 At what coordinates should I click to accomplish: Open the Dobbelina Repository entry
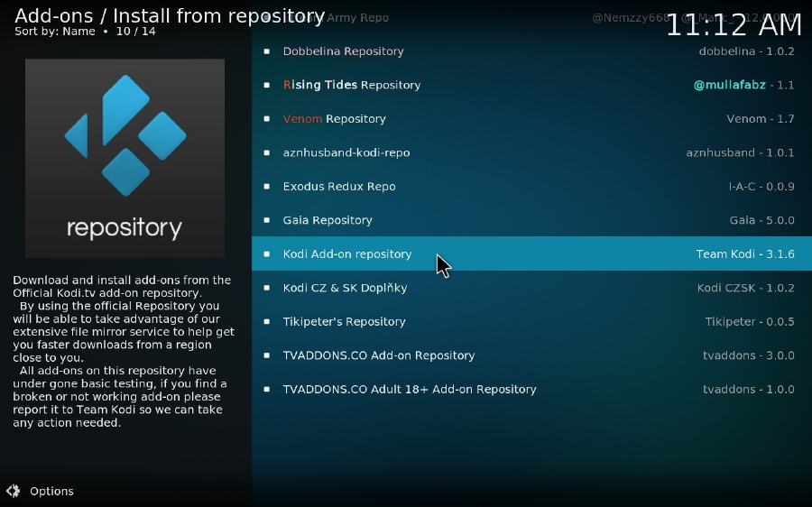coord(531,51)
